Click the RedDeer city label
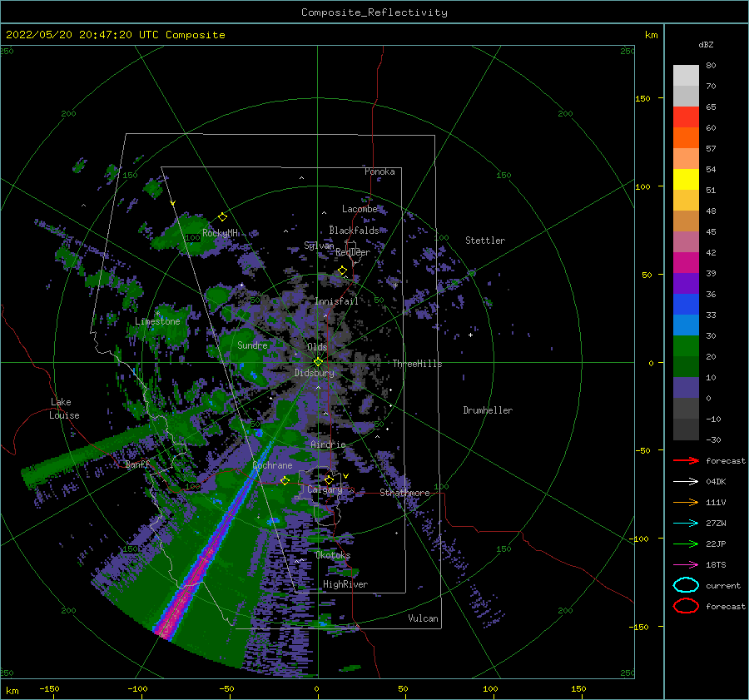Screen dimensions: 749x700 click(x=353, y=252)
